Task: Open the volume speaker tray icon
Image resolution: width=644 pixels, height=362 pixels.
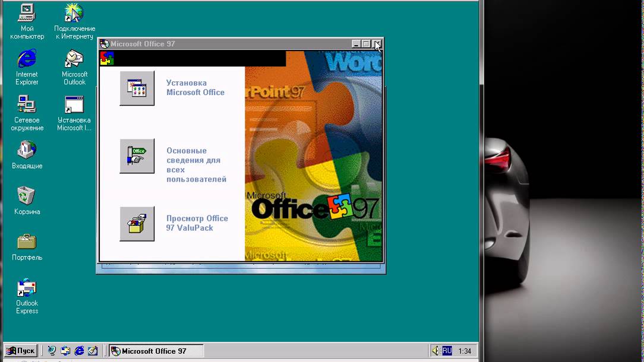Action: (x=435, y=351)
